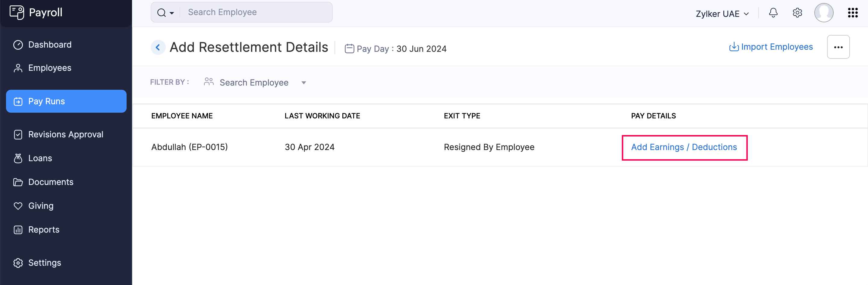Click the user profile avatar
This screenshot has width=868, height=285.
(x=823, y=13)
